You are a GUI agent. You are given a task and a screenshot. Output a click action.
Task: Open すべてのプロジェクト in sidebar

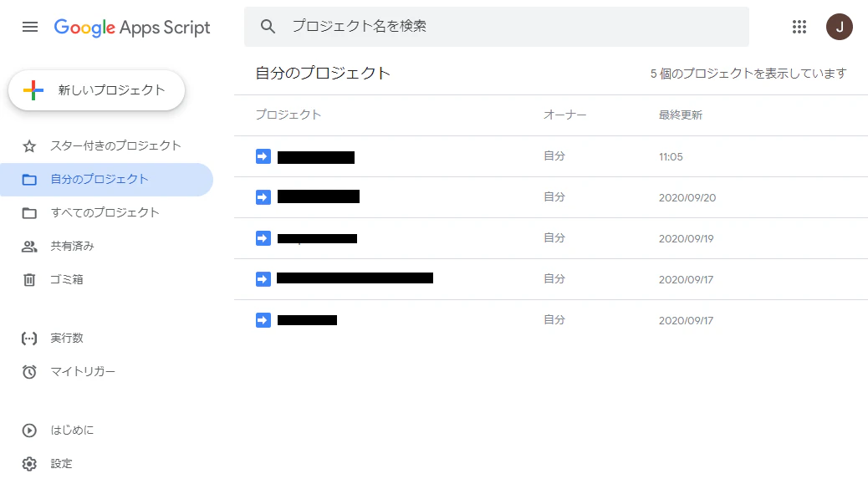click(106, 213)
